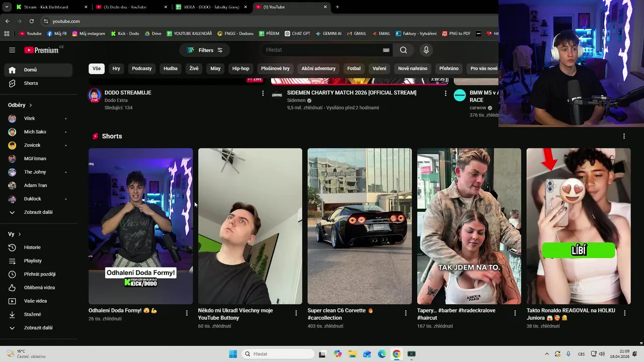Open MGFitman subscription channel

[38, 158]
